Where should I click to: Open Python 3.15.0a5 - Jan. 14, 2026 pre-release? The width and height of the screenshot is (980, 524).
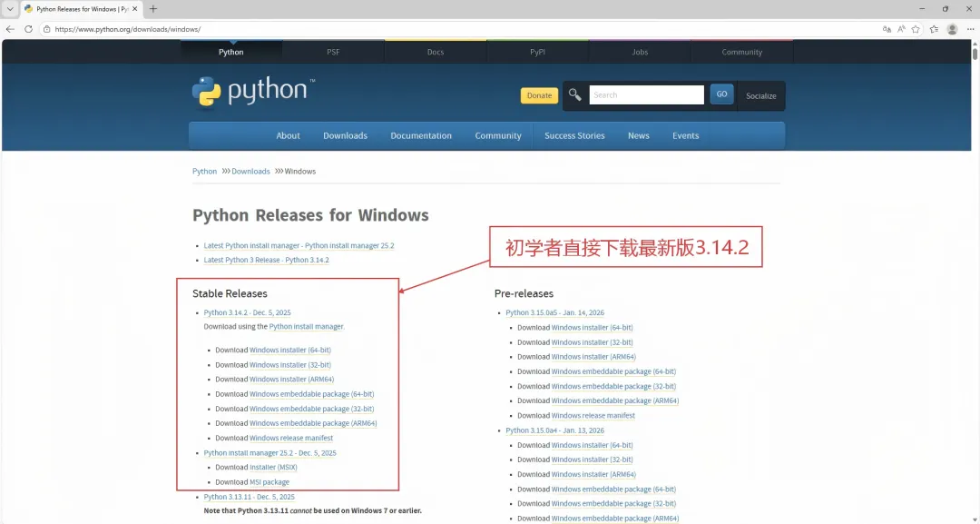555,312
